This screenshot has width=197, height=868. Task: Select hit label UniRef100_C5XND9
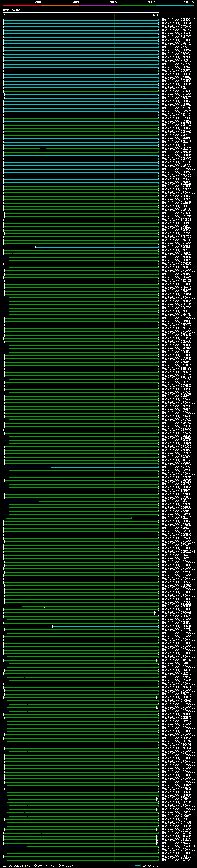[x=177, y=81]
